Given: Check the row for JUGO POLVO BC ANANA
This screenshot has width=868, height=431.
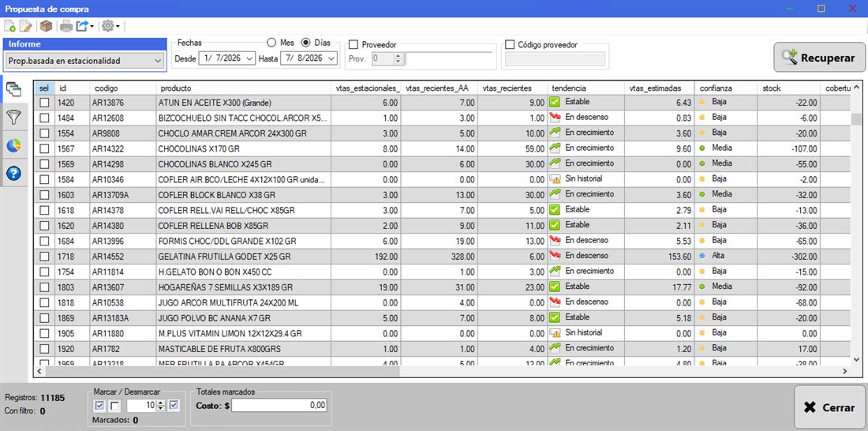Looking at the screenshot, I should (43, 318).
